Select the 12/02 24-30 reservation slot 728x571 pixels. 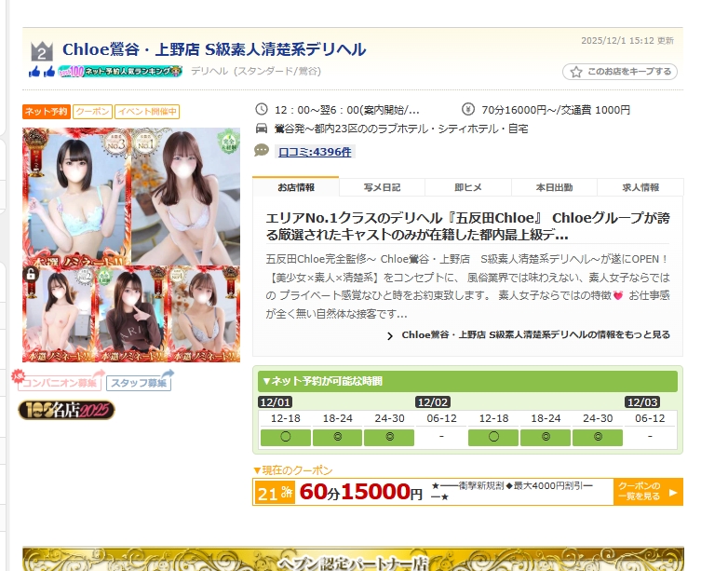point(598,437)
